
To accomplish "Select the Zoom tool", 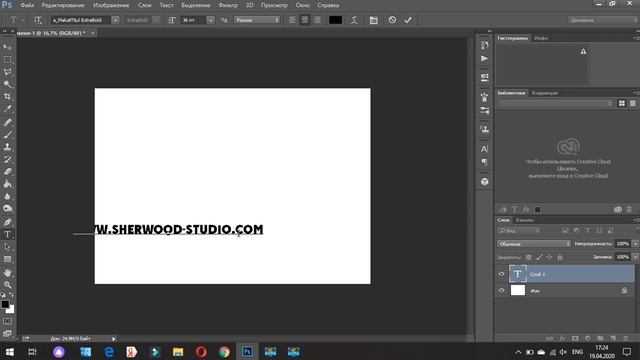I will coord(7,284).
